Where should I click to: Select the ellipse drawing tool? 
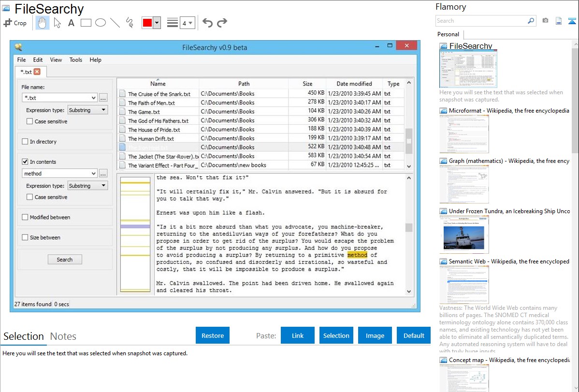pyautogui.click(x=101, y=23)
